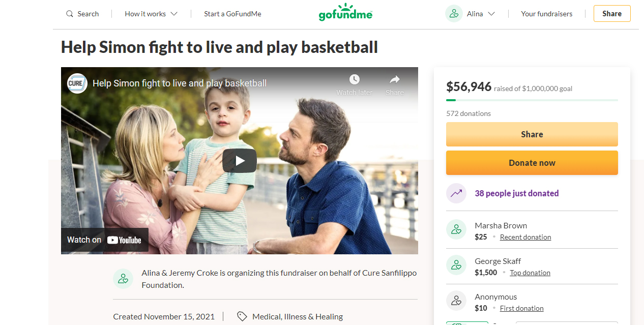Image resolution: width=644 pixels, height=325 pixels.
Task: Click the Search magnifier icon
Action: 70,14
